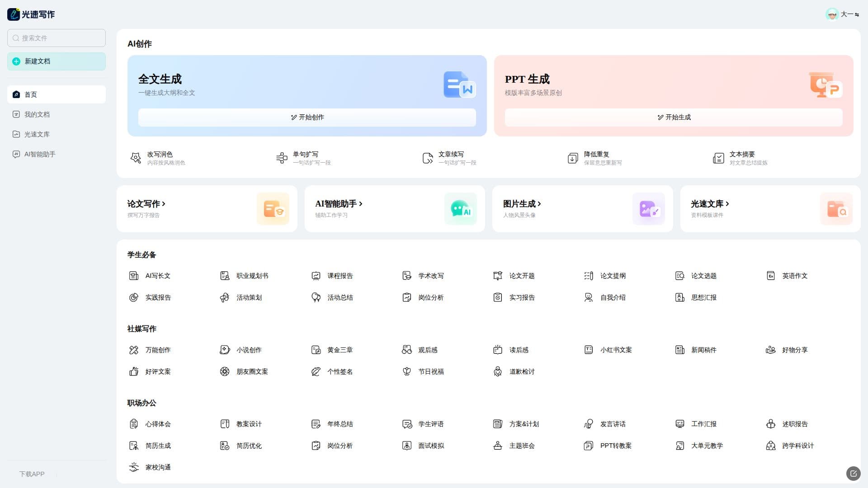Open the 活动策划 template

pyautogui.click(x=241, y=297)
